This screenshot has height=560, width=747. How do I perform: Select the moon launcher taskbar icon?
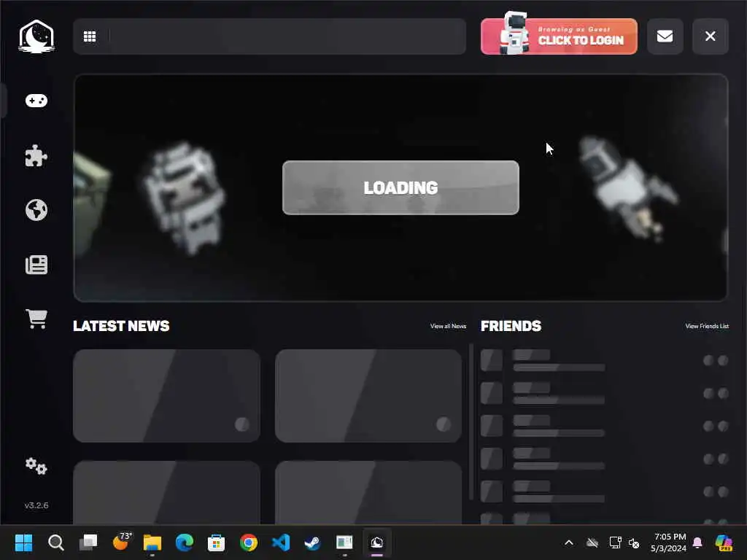377,542
